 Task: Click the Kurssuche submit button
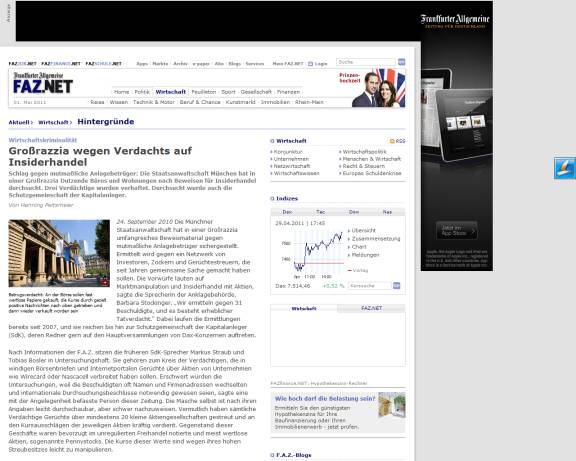tap(396, 285)
